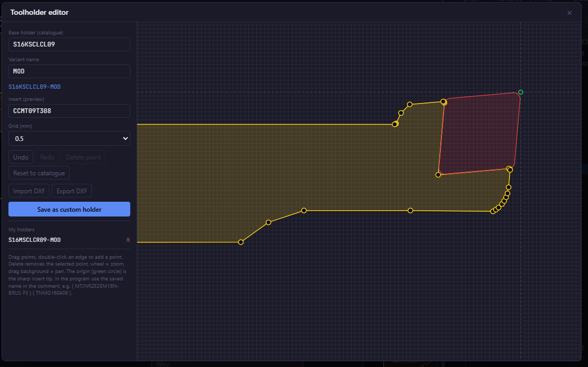Screen dimensions: 588x367
Task: Click the red insert preview shape
Action: point(479,134)
